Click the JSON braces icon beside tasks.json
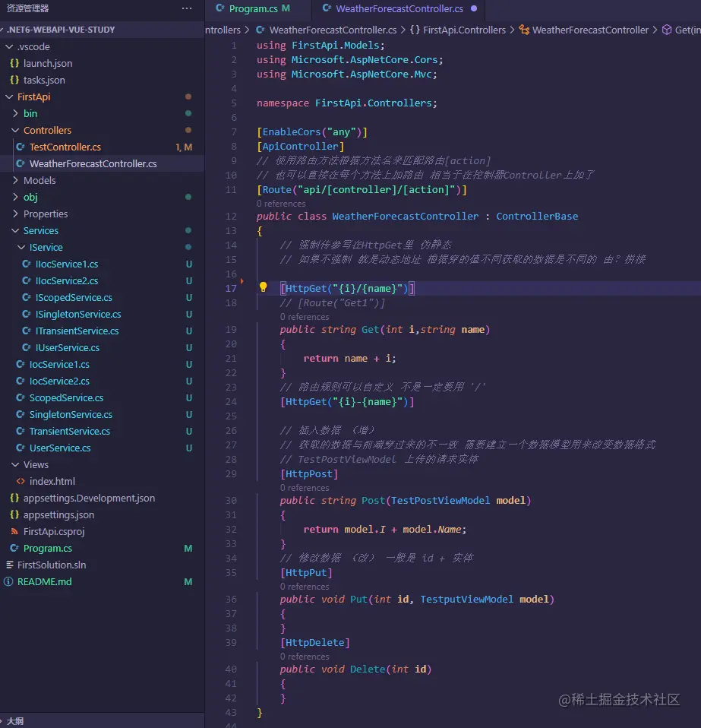Image resolution: width=701 pixels, height=728 pixels. (x=14, y=80)
